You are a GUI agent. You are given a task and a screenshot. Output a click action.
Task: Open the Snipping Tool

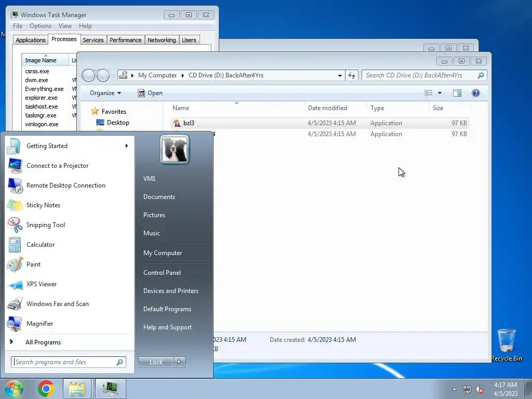point(69,224)
